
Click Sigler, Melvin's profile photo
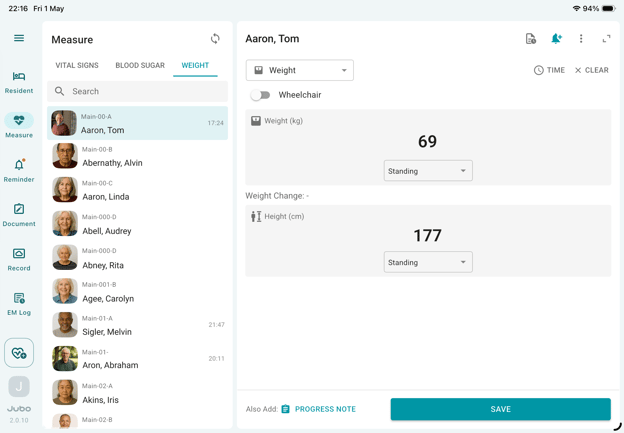tap(65, 325)
